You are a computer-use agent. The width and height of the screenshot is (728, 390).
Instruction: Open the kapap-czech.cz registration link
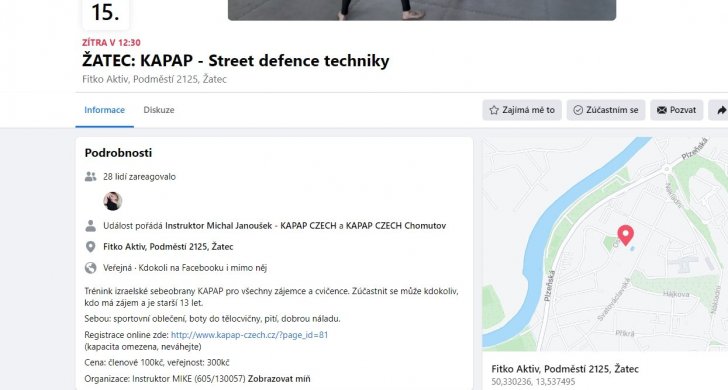click(x=249, y=335)
